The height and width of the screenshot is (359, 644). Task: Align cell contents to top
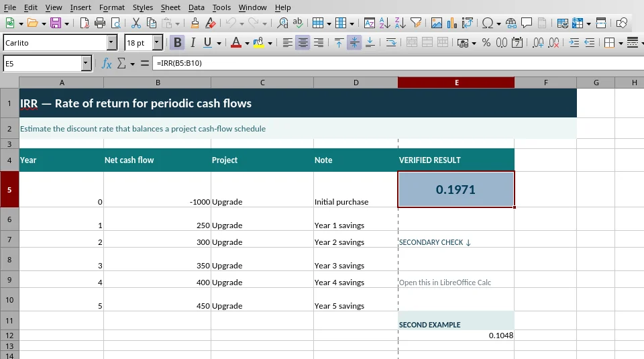point(339,43)
